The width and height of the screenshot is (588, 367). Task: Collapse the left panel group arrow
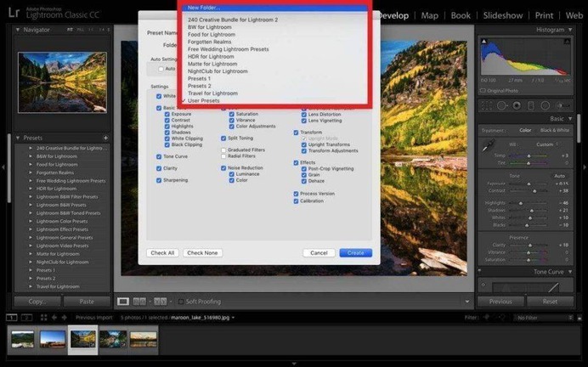tap(3, 167)
